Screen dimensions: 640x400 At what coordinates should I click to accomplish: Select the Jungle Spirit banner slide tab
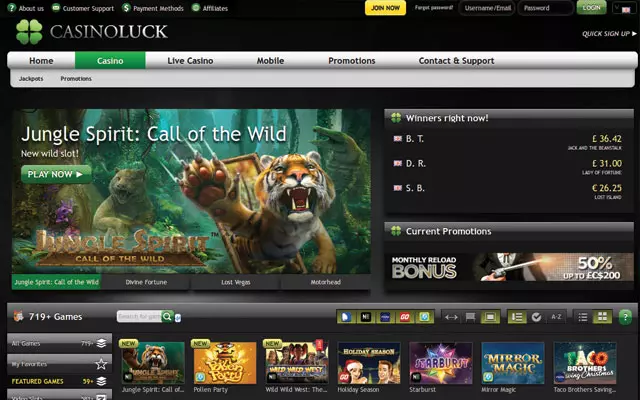(56, 282)
